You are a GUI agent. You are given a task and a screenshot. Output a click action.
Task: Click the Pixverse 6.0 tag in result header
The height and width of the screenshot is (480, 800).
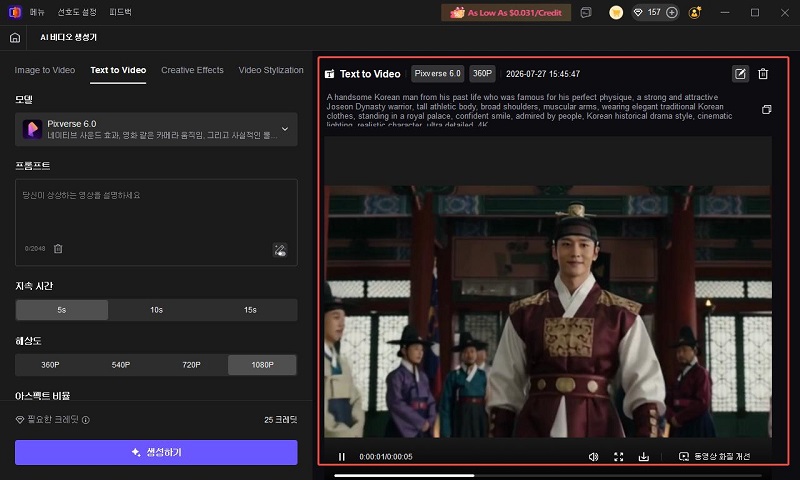437,73
